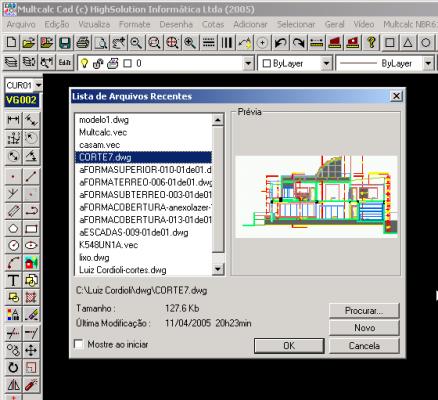Select modelo1.dwg in the list
438x400 pixels.
point(144,120)
